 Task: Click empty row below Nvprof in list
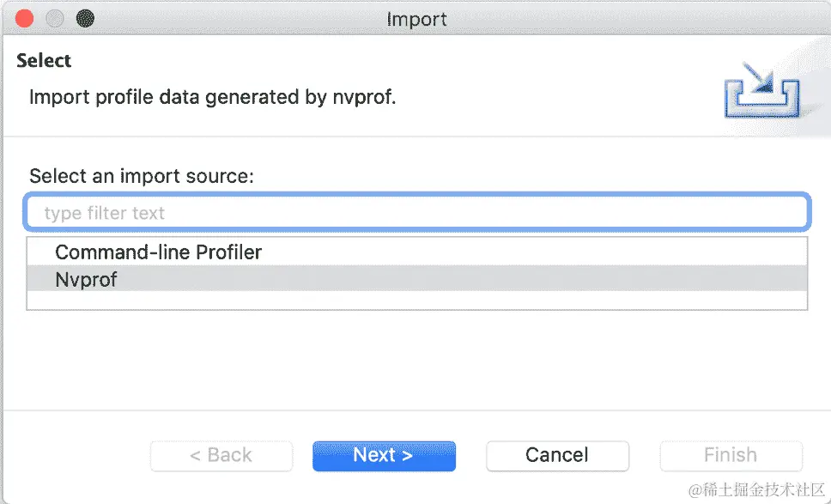point(416,300)
